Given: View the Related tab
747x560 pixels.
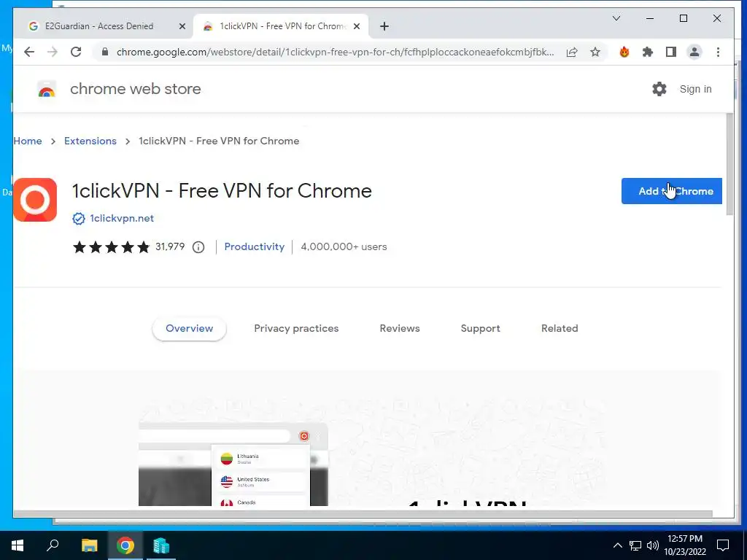Looking at the screenshot, I should click(560, 329).
